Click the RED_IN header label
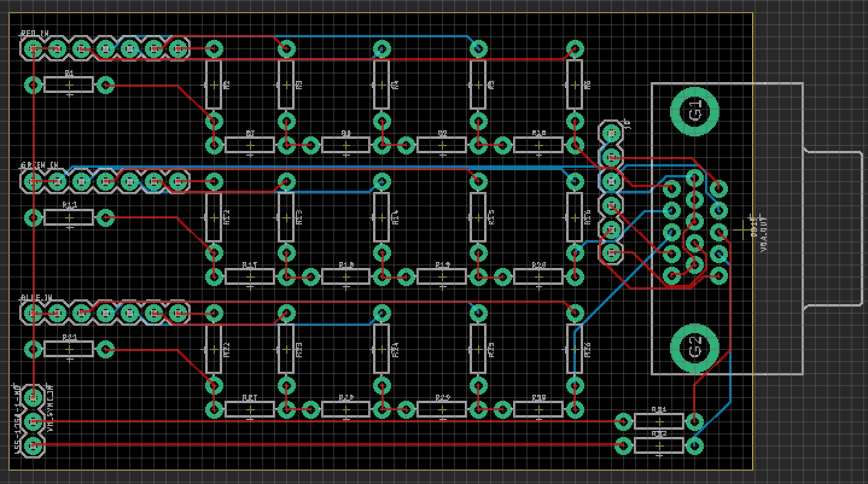The height and width of the screenshot is (484, 868). [x=36, y=34]
